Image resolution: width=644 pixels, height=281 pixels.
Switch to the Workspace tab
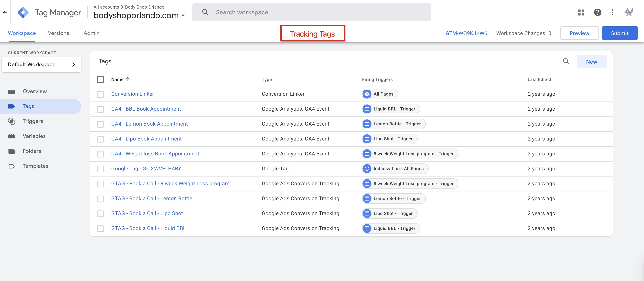pos(22,33)
